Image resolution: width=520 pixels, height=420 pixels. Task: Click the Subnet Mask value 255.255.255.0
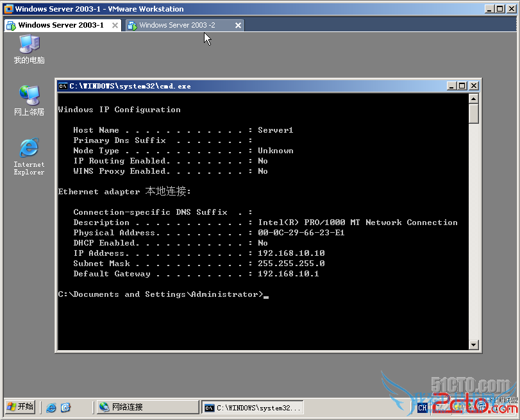click(x=291, y=264)
